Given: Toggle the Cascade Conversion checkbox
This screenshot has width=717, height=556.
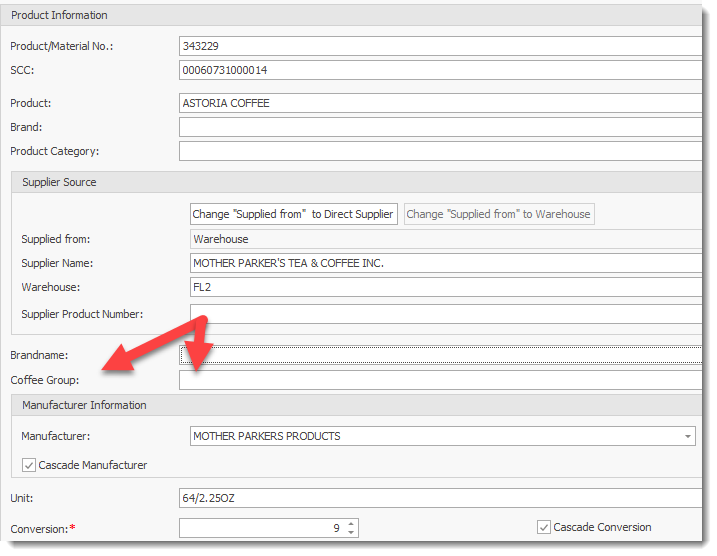Looking at the screenshot, I should 544,527.
